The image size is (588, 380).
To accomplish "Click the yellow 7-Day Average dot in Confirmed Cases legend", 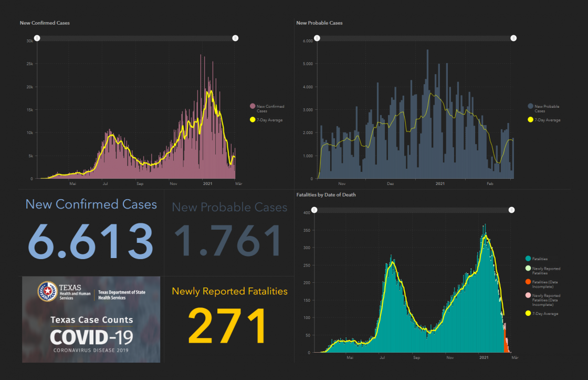I will pyautogui.click(x=253, y=120).
